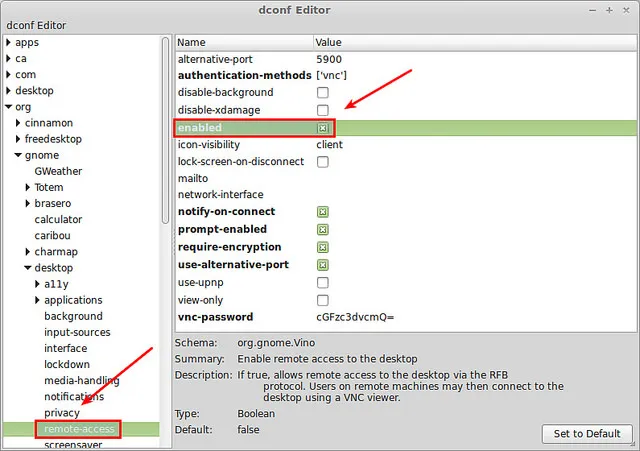Toggle the disable-background checkbox

point(322,92)
